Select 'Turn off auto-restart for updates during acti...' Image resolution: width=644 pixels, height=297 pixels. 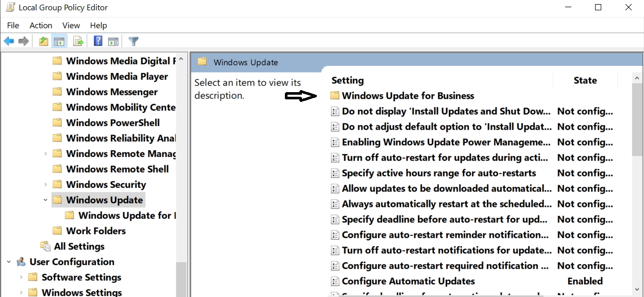point(445,158)
